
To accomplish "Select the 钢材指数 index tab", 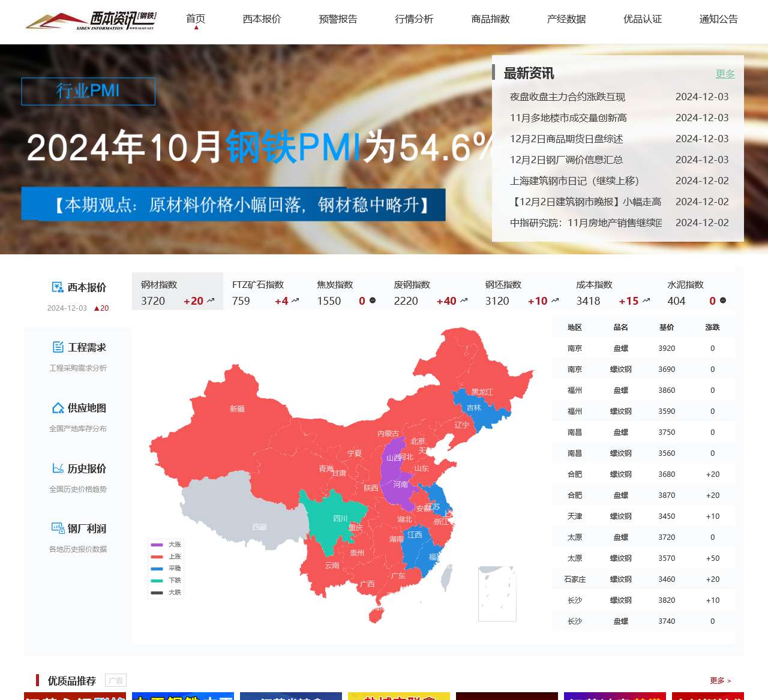I will [178, 292].
